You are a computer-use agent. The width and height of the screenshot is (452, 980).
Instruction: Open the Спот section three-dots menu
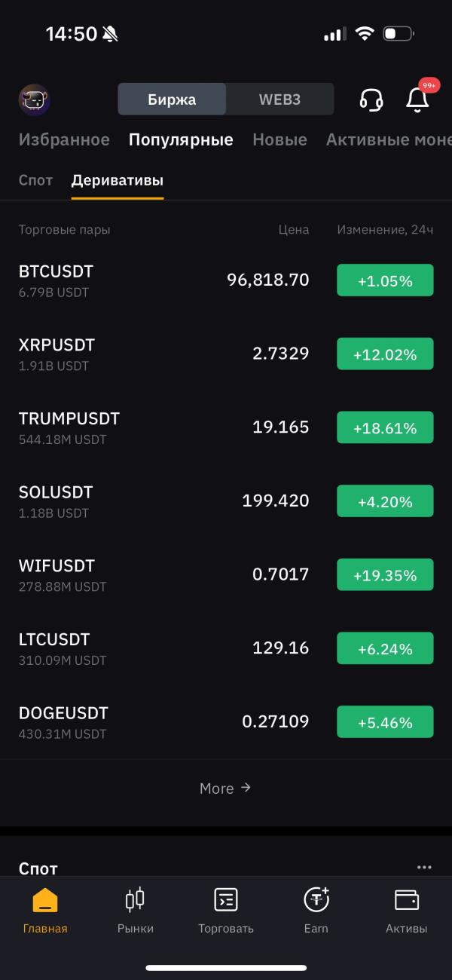424,867
